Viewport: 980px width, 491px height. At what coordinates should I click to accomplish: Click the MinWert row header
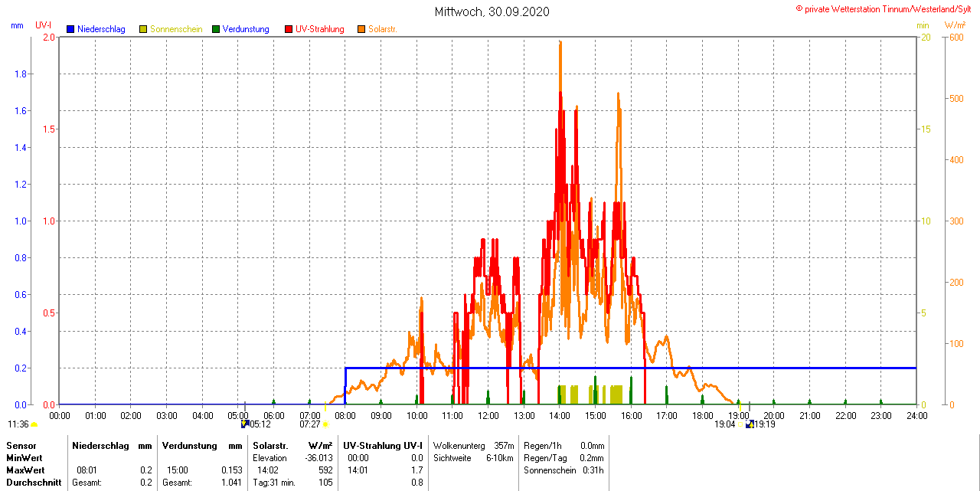pos(24,457)
